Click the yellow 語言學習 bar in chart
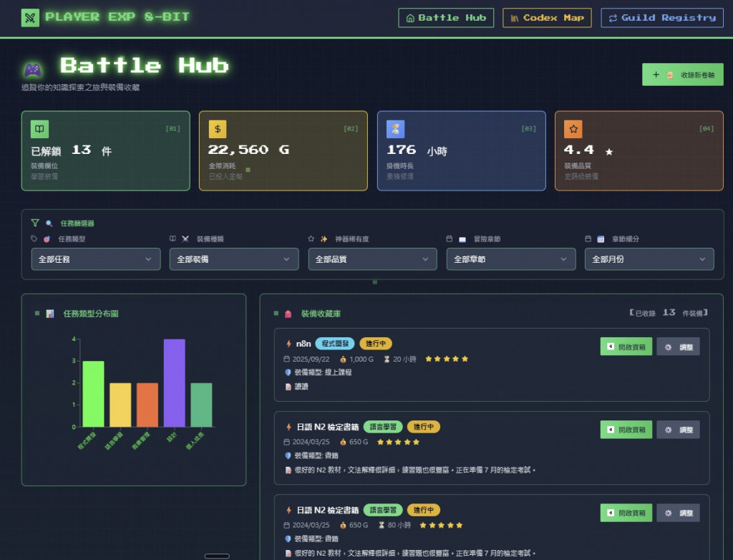This screenshot has height=560, width=733. [120, 405]
